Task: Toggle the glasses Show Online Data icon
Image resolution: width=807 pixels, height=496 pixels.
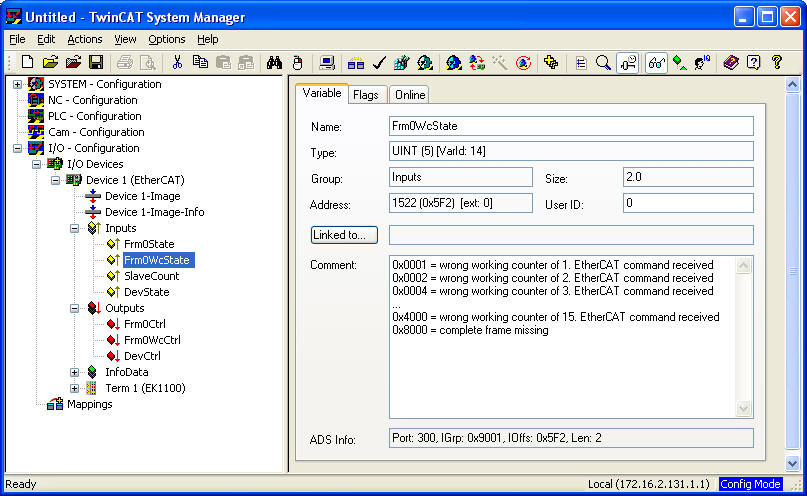Action: [x=656, y=62]
